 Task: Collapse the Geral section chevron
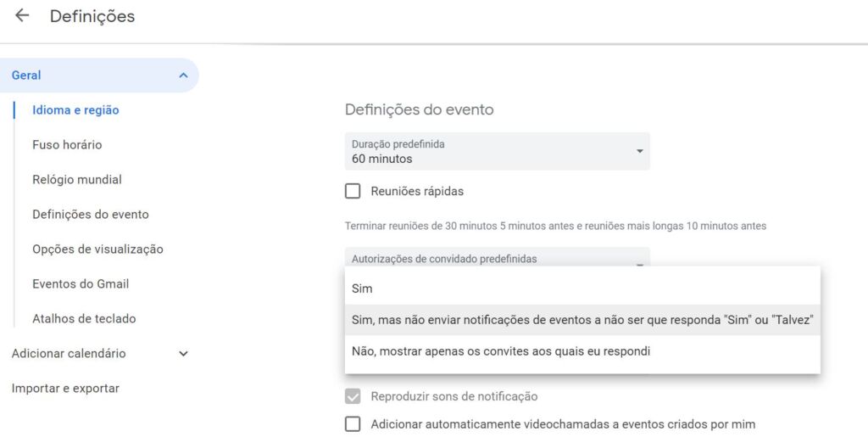183,76
